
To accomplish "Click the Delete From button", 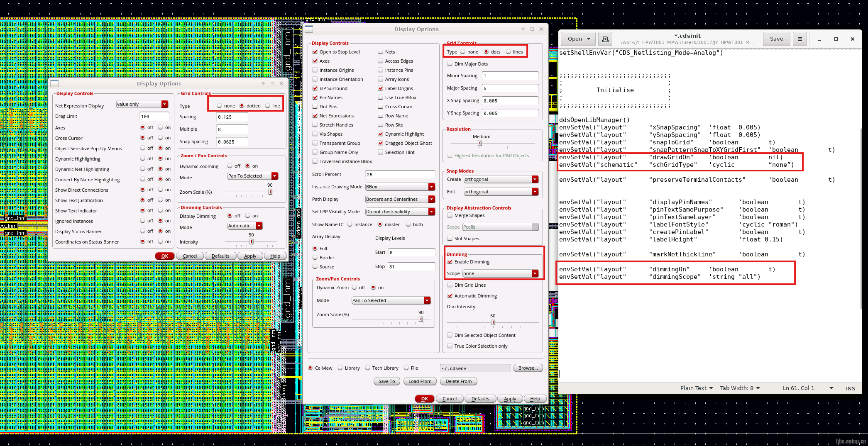I will pyautogui.click(x=458, y=382).
